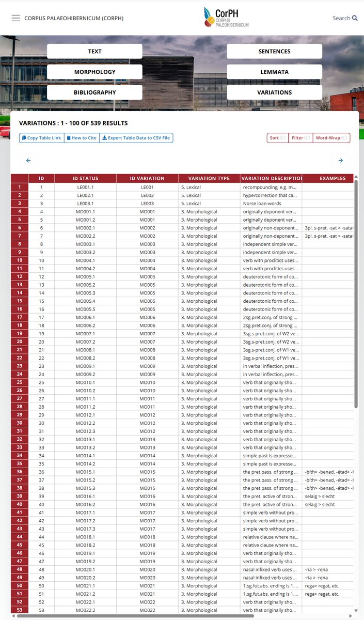This screenshot has height=620, width=364.
Task: Click cell MO001.2
Action: 85,220
